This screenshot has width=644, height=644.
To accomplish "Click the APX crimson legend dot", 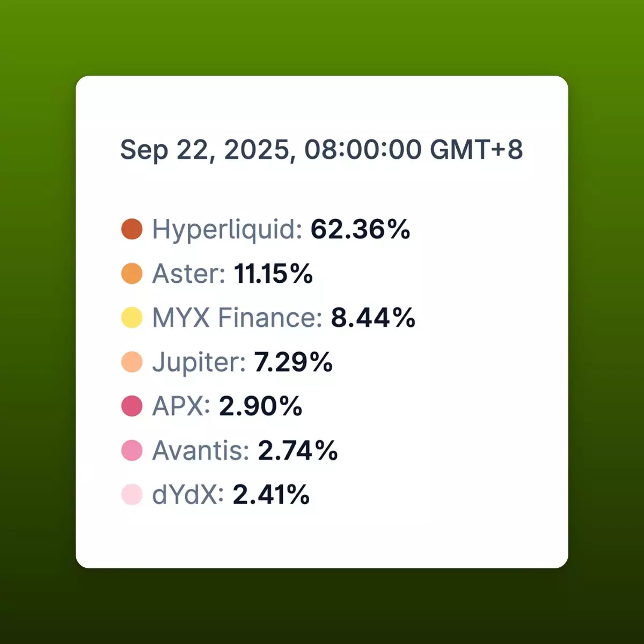I will click(132, 406).
